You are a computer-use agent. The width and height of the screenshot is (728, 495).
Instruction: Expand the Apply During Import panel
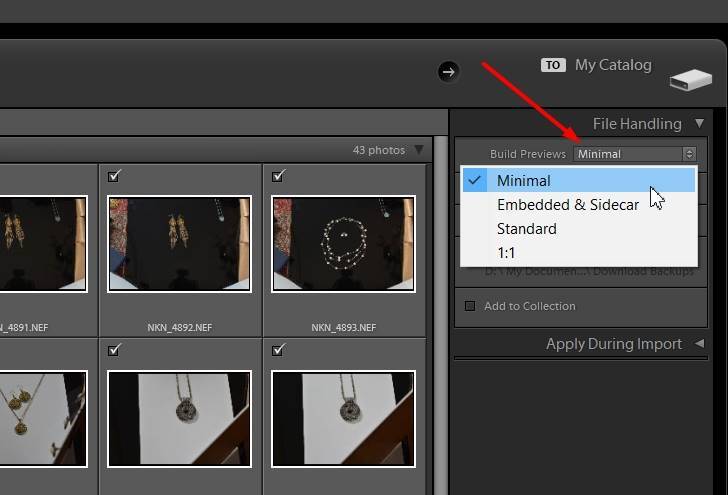coord(699,344)
